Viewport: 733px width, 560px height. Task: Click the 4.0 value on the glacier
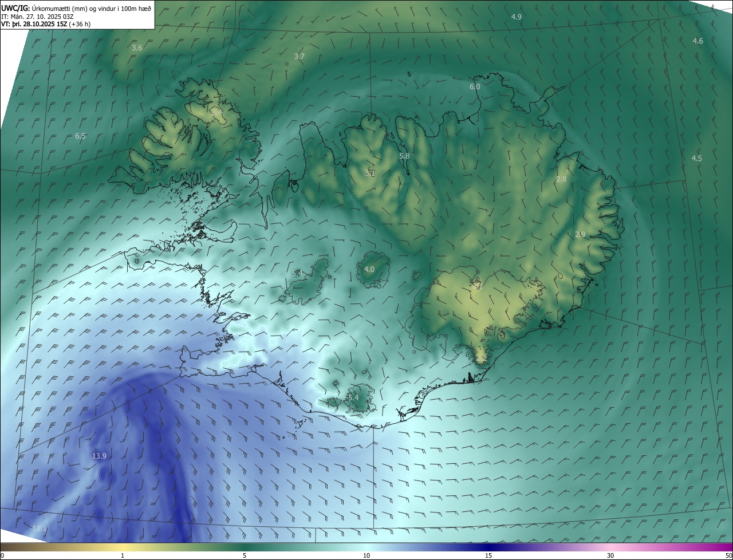[369, 270]
